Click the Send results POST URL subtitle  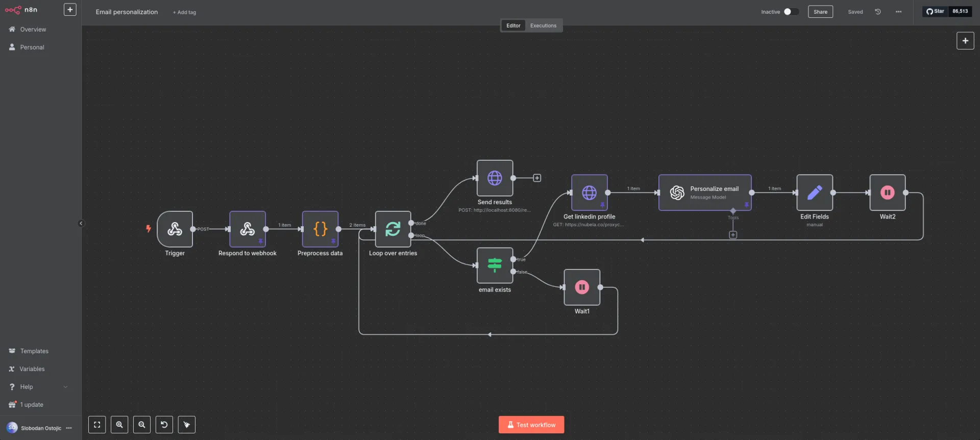point(495,210)
